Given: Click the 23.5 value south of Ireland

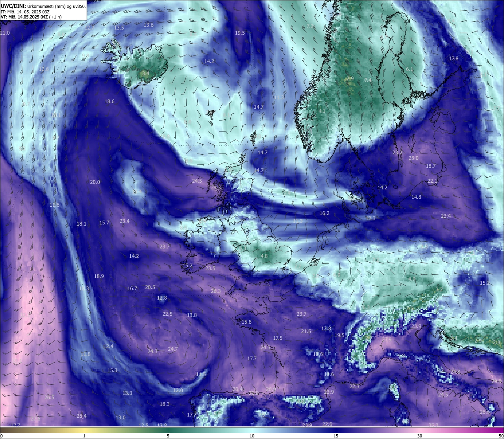Looking at the screenshot, I should (210, 269).
